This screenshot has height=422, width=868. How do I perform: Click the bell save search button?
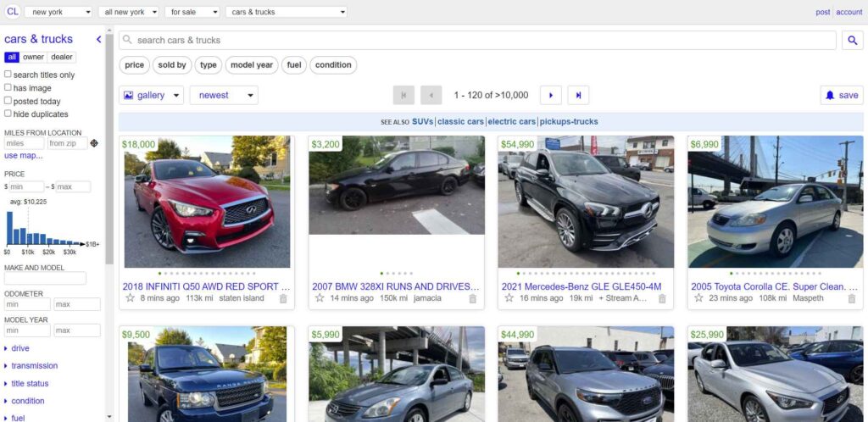[x=842, y=95]
